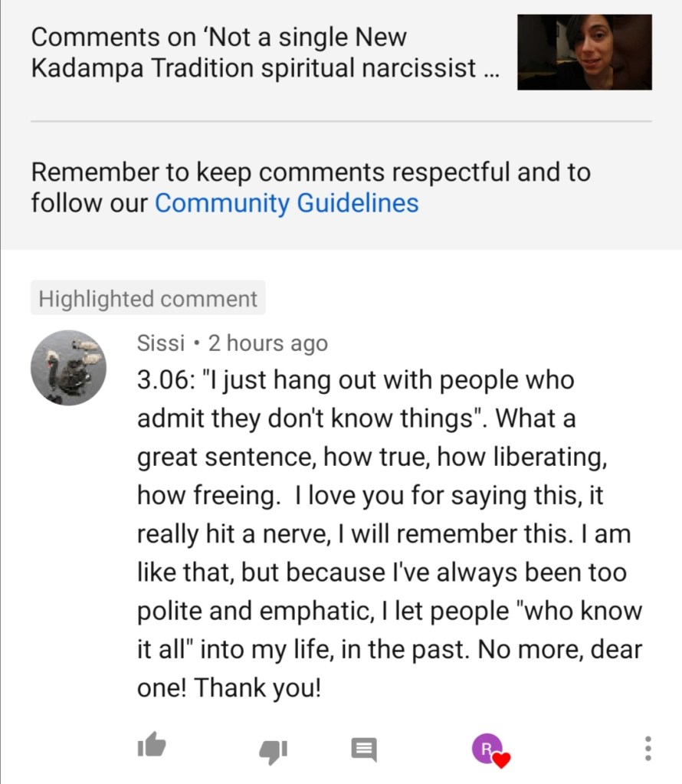Like Sissi's comment with thumbs up
The width and height of the screenshot is (682, 784).
click(152, 745)
